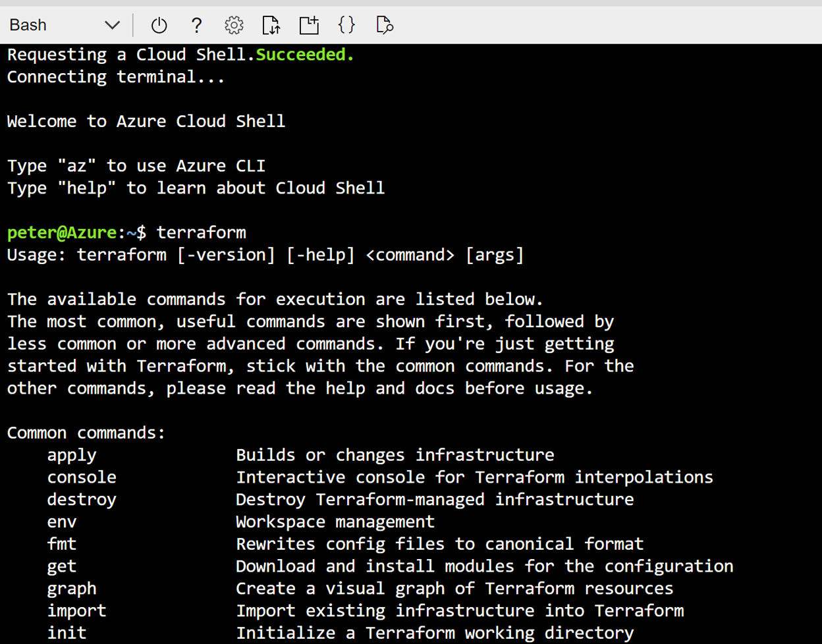Image resolution: width=822 pixels, height=644 pixels.
Task: Click 'Create a visual graph' description
Action: (454, 589)
